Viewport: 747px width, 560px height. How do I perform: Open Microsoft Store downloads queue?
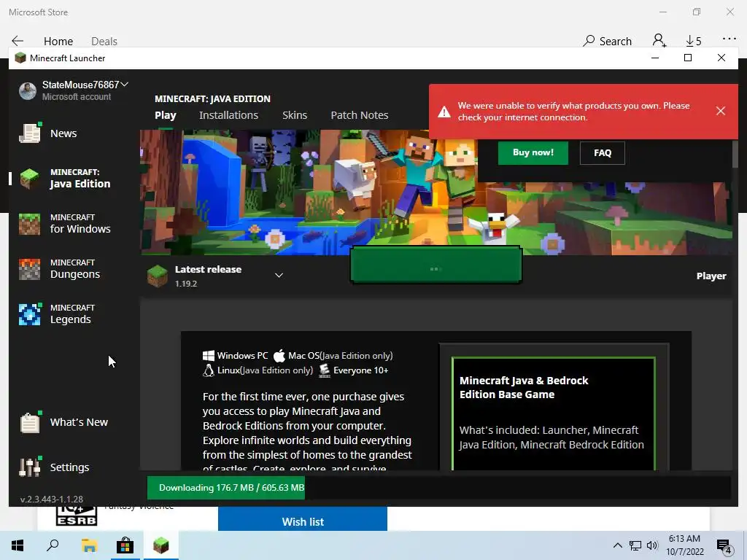tap(693, 41)
